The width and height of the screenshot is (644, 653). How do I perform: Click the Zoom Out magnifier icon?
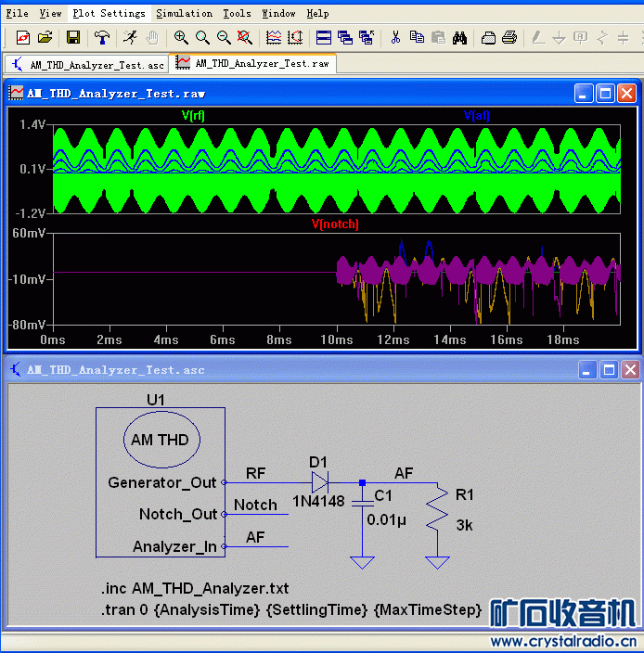pos(224,38)
